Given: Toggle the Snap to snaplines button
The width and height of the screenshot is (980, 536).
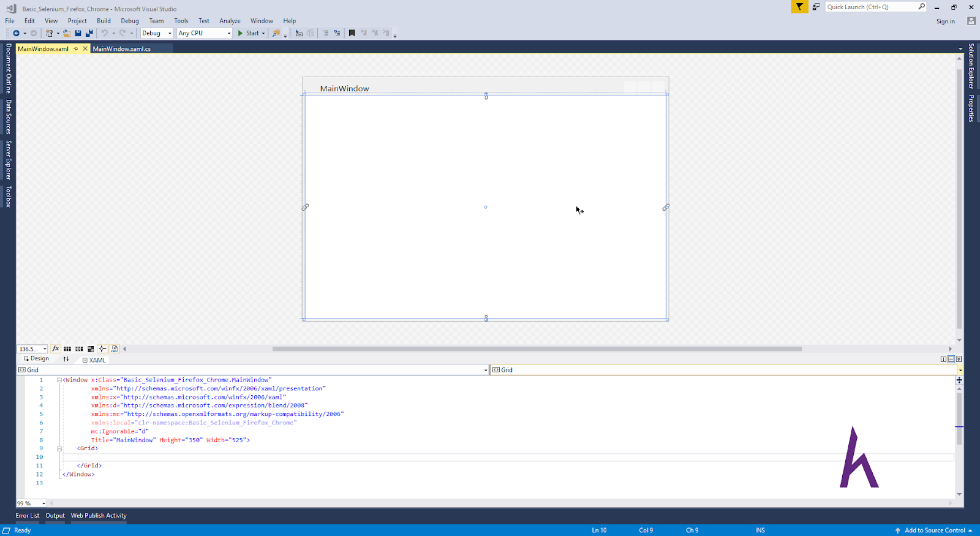Looking at the screenshot, I should coord(102,349).
